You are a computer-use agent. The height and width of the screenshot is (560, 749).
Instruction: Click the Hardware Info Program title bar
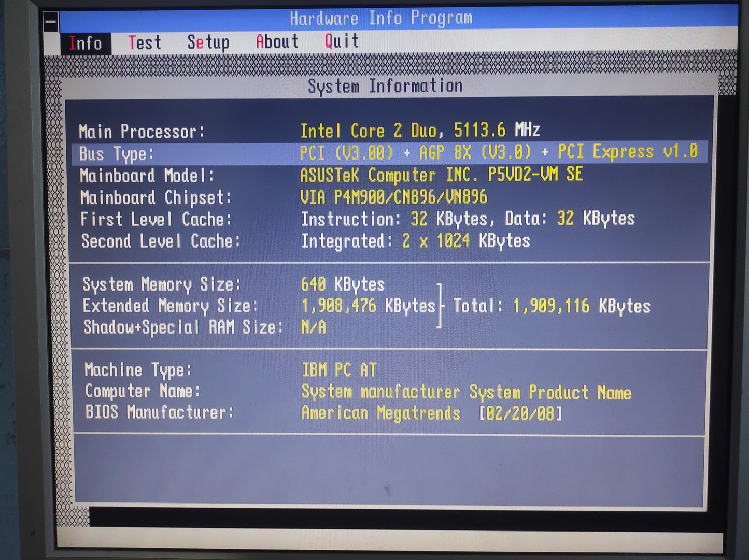point(381,19)
